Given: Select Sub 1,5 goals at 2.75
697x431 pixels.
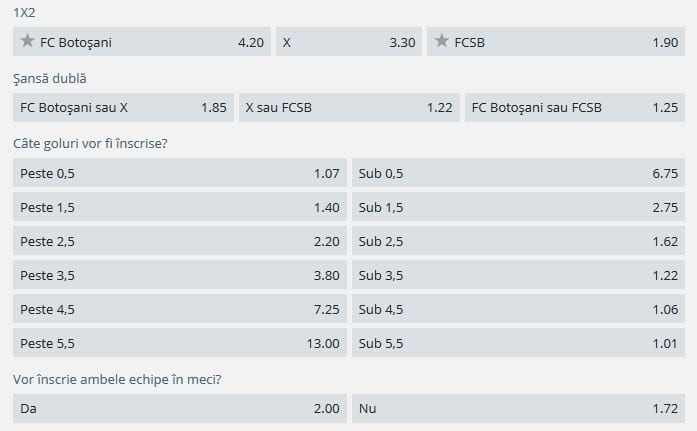Looking at the screenshot, I should click(x=519, y=207).
